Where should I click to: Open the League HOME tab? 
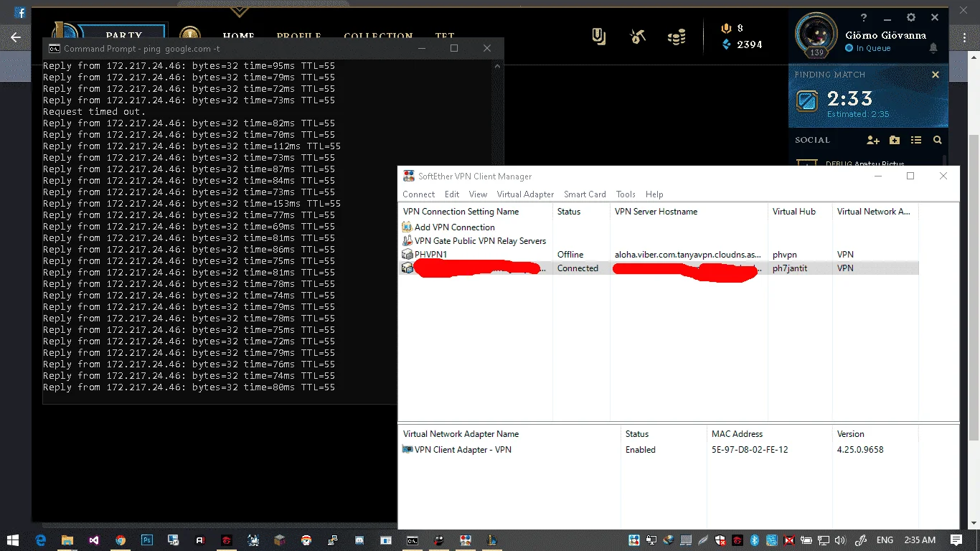click(x=238, y=36)
